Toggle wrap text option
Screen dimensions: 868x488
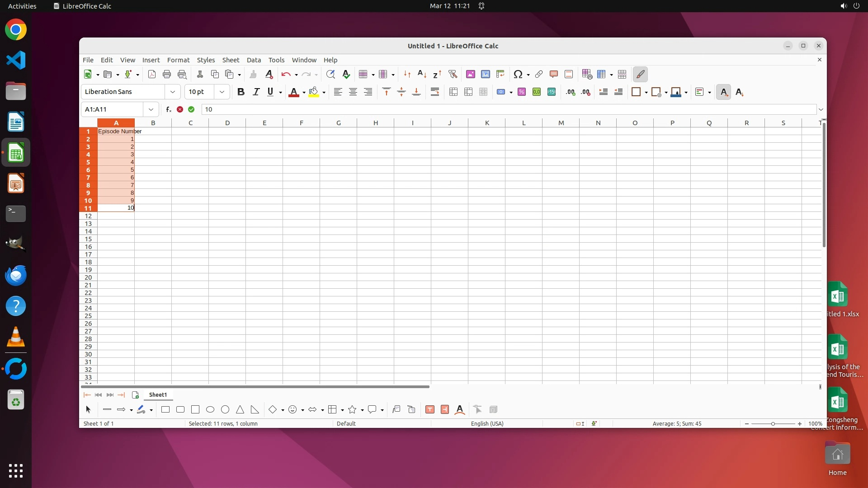pos(434,92)
